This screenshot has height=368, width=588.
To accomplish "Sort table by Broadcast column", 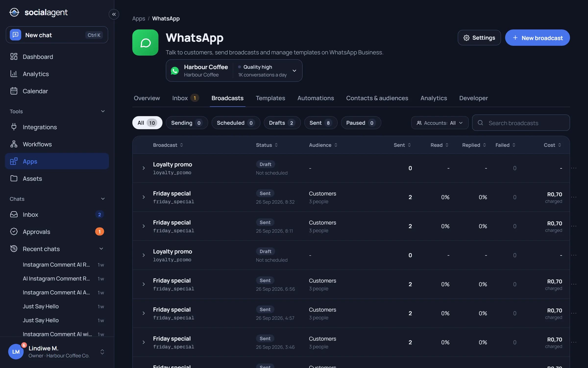I will click(168, 145).
